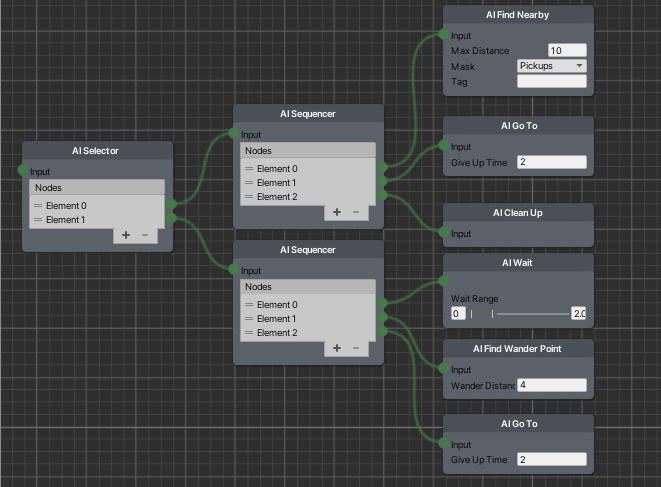Click the AI Wait input port
Viewport: 661px width, 487px height.
tap(443, 281)
